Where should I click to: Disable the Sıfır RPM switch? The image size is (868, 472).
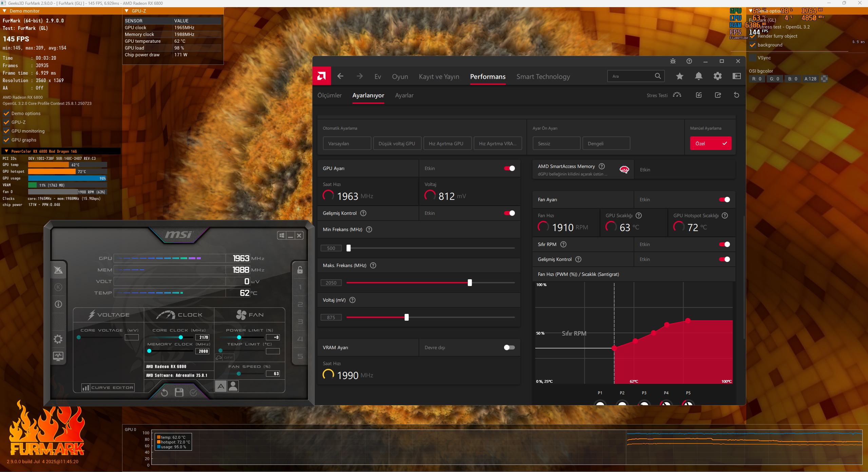(x=724, y=245)
